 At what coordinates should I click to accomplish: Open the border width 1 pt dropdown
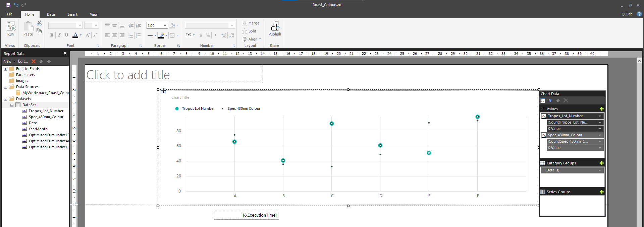[165, 25]
